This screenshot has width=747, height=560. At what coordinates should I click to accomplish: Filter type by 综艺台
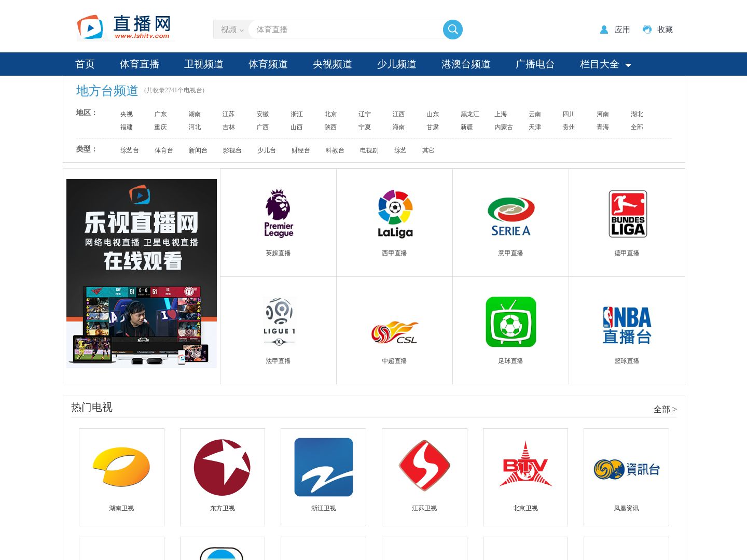tap(130, 150)
